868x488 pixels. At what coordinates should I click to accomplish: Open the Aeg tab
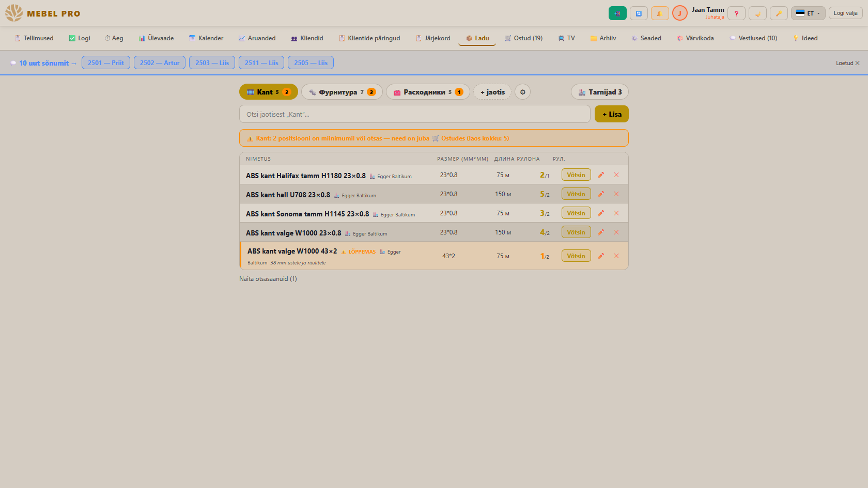click(114, 38)
